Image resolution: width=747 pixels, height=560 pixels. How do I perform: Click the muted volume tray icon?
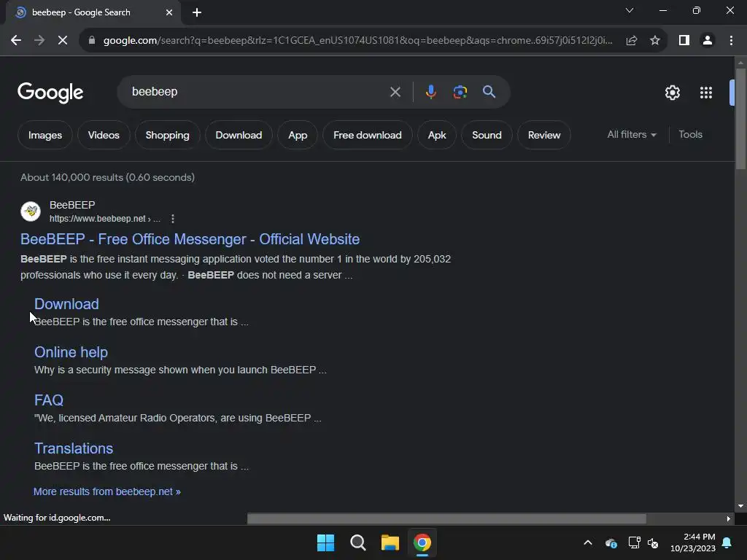tap(653, 542)
